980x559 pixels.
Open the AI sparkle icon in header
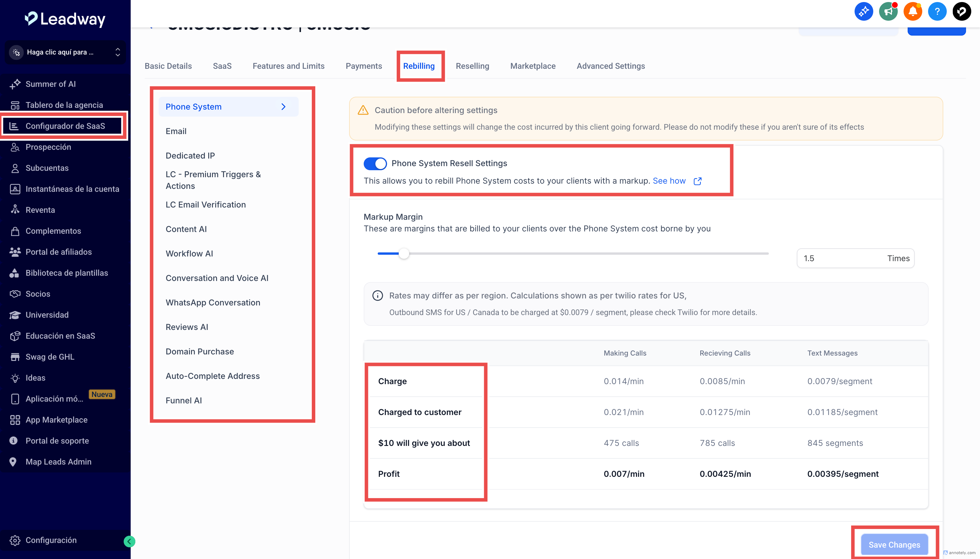(x=863, y=12)
